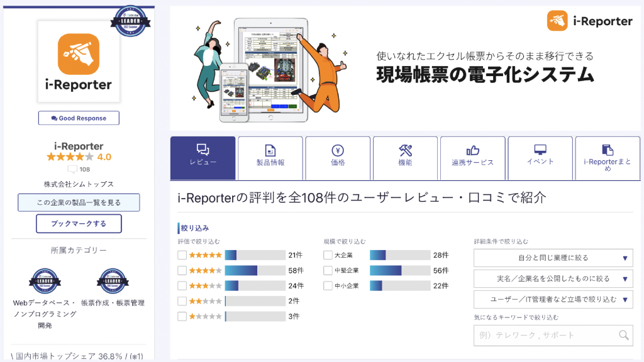Open the 価格 tab
The height and width of the screenshot is (362, 644).
pos(338,158)
